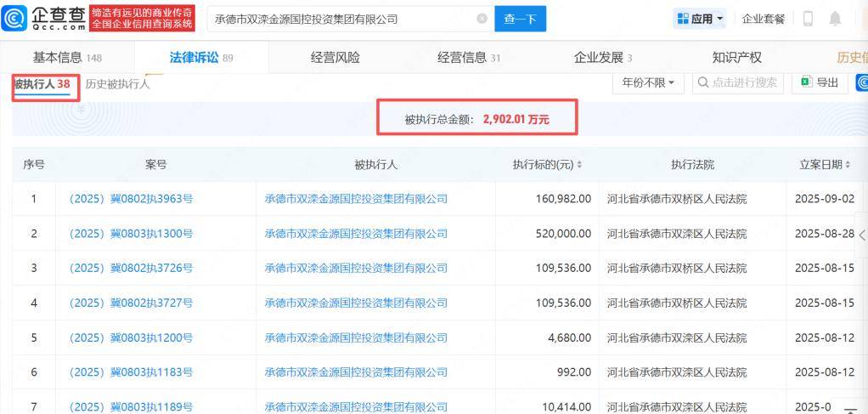Click the right-edge collapse arrow

862,235
